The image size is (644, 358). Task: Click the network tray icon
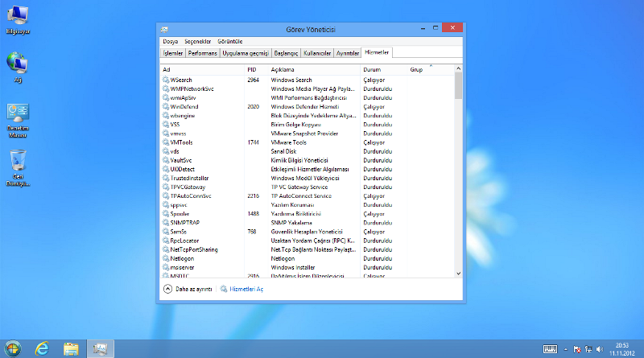point(588,349)
